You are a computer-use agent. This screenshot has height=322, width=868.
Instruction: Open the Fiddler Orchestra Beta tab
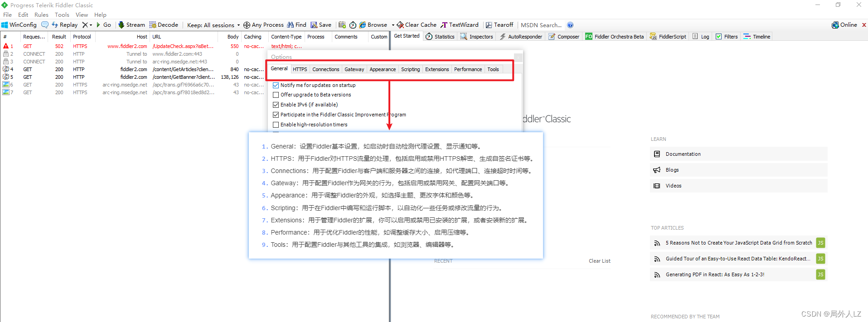615,37
